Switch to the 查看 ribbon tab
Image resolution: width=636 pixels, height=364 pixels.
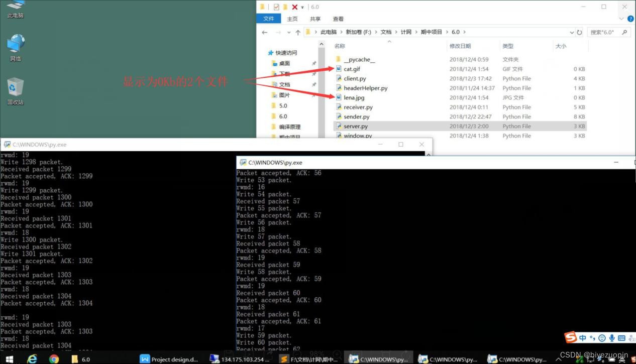tap(338, 19)
